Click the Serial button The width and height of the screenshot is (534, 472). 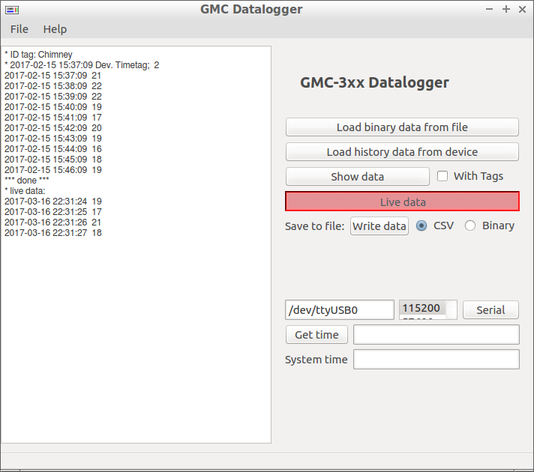coord(490,310)
